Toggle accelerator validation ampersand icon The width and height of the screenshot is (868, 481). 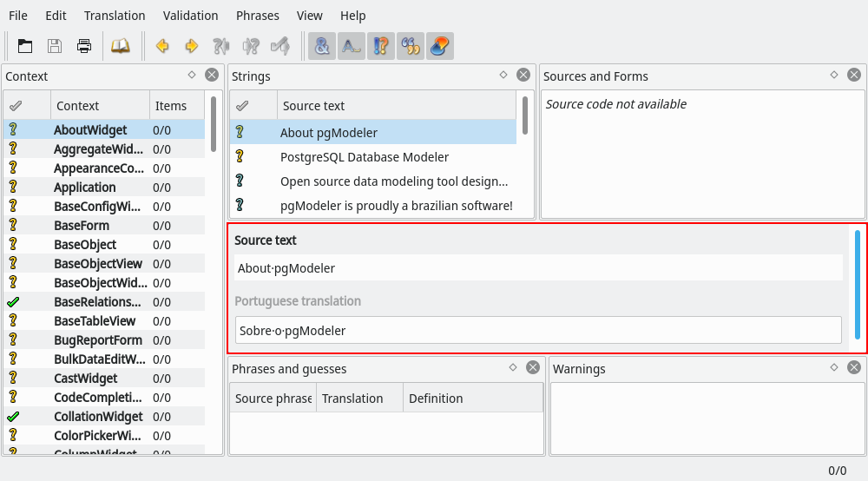pyautogui.click(x=322, y=46)
